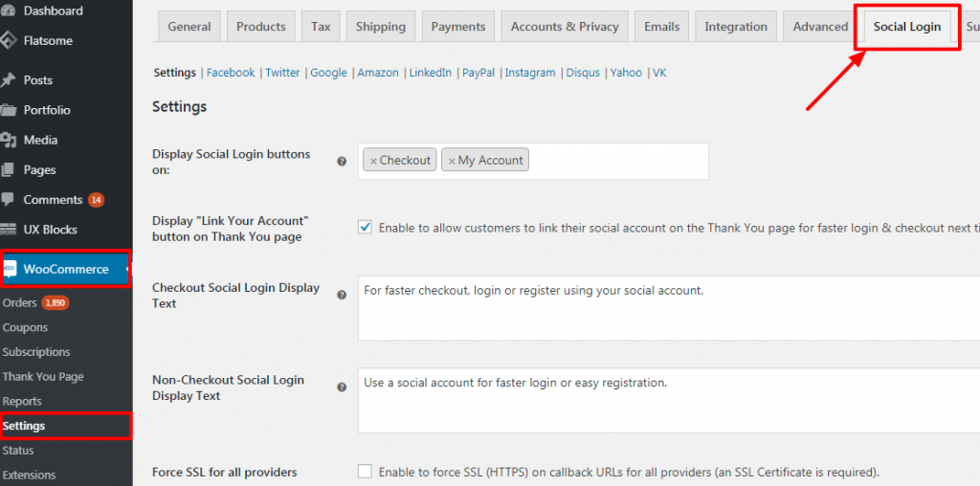The image size is (980, 486).
Task: Remove the My Account tag via its x
Action: tap(452, 161)
